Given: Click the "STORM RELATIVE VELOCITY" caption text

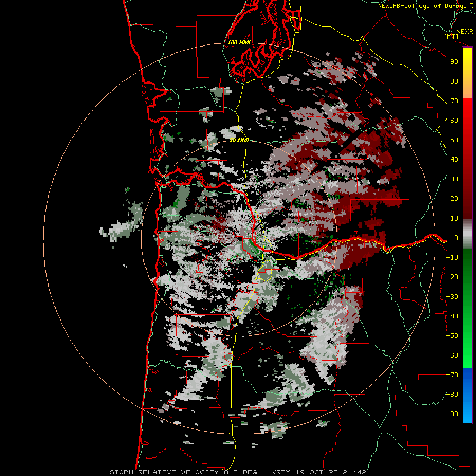Looking at the screenshot, I should [x=164, y=472].
